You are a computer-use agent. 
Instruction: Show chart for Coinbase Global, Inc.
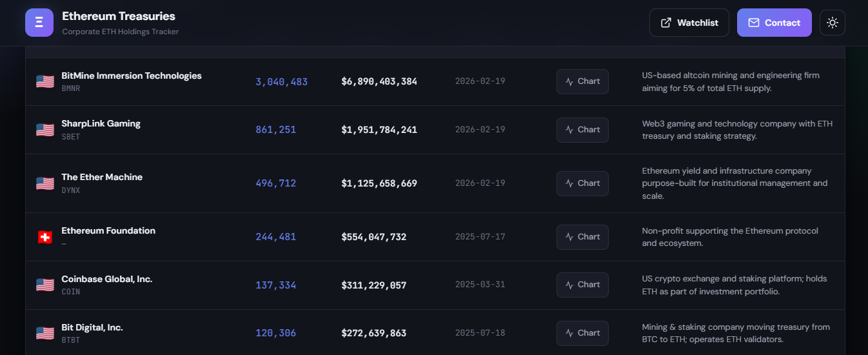coord(582,285)
